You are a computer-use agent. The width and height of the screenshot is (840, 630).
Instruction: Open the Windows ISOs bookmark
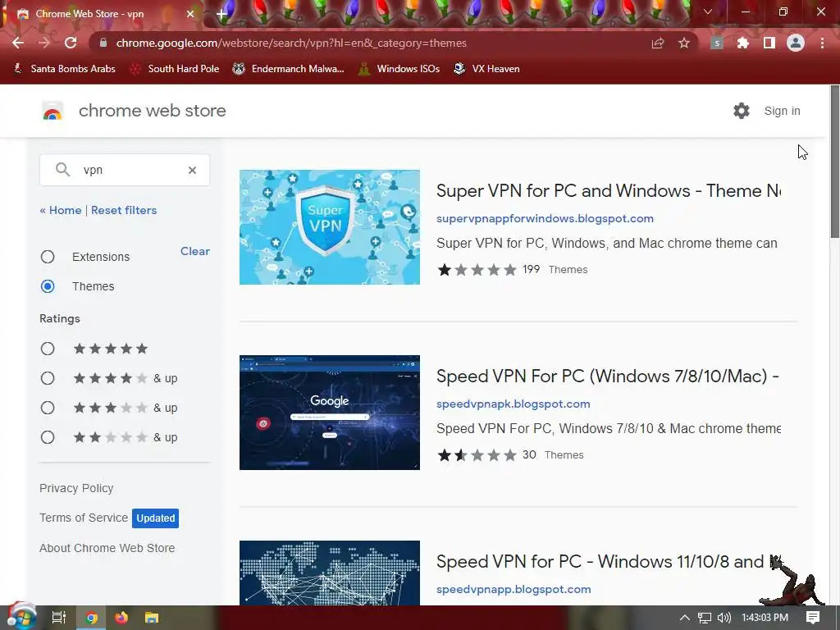399,69
